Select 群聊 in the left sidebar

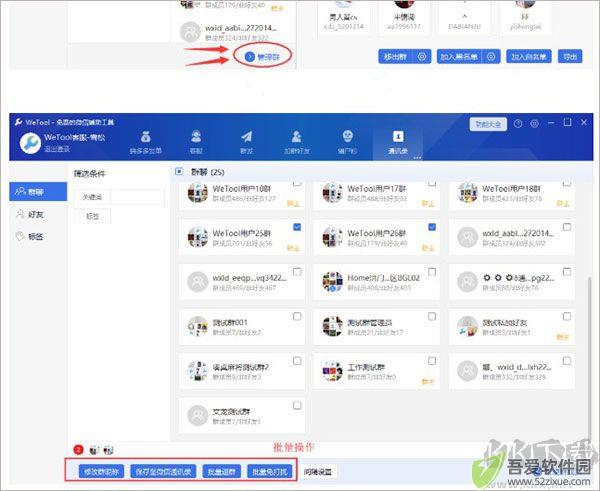[38, 191]
